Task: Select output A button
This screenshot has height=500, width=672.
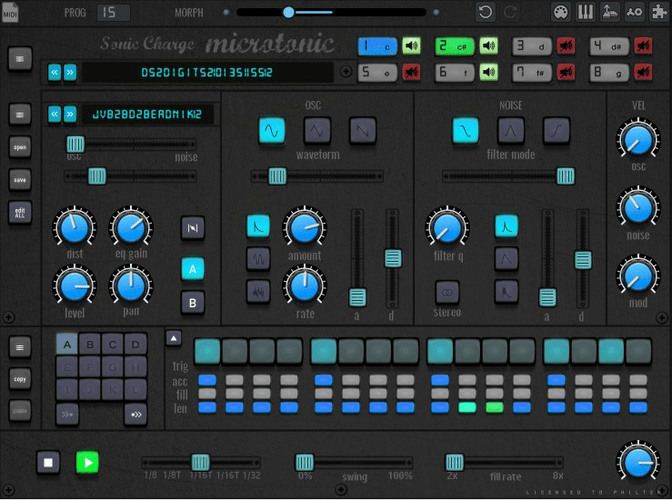Action: pos(193,269)
